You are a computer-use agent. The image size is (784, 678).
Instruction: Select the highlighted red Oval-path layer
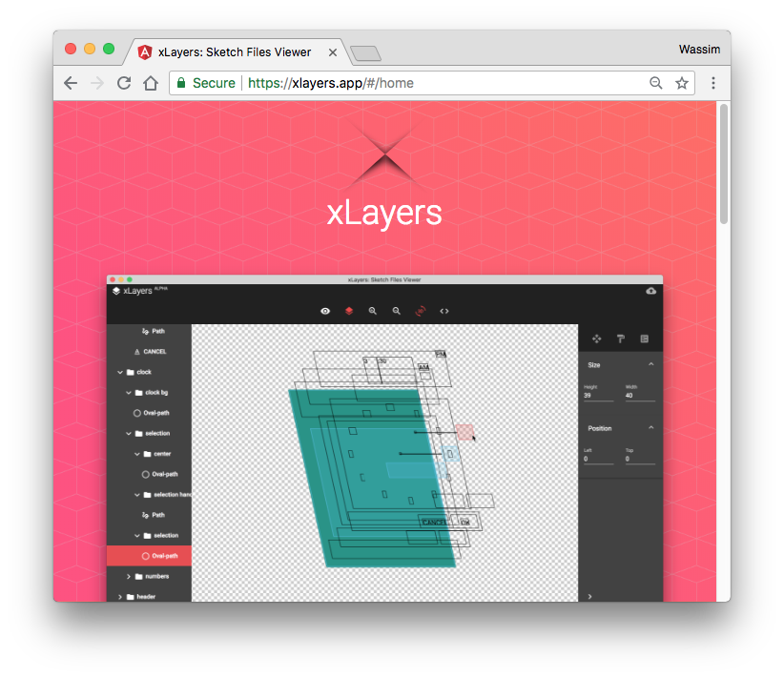click(x=149, y=556)
